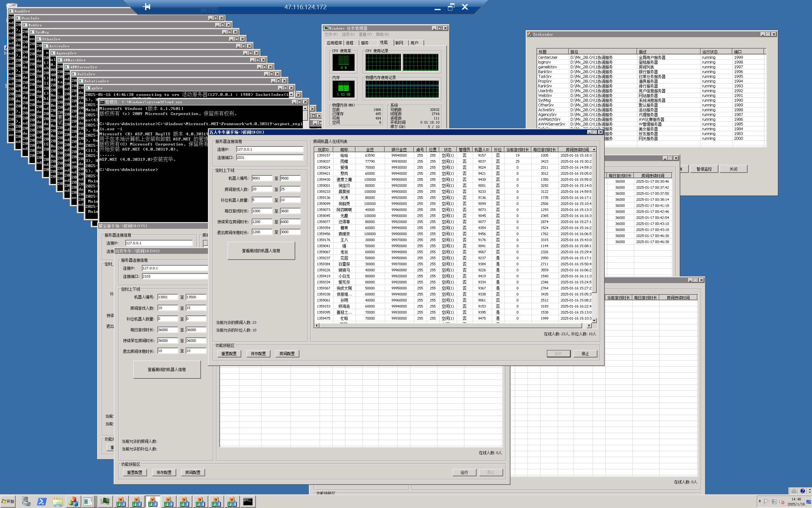Pin the remote desktop connection bar
The width and height of the screenshot is (812, 508).
coord(147,7)
